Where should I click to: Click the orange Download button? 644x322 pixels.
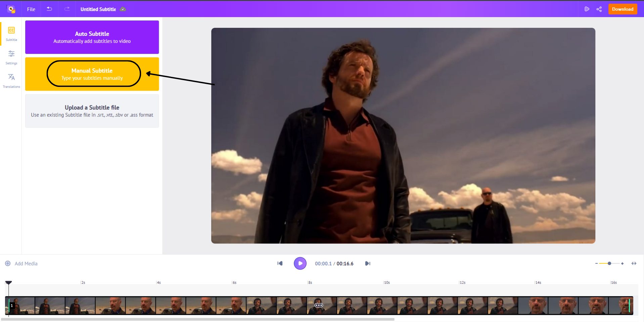click(x=623, y=9)
